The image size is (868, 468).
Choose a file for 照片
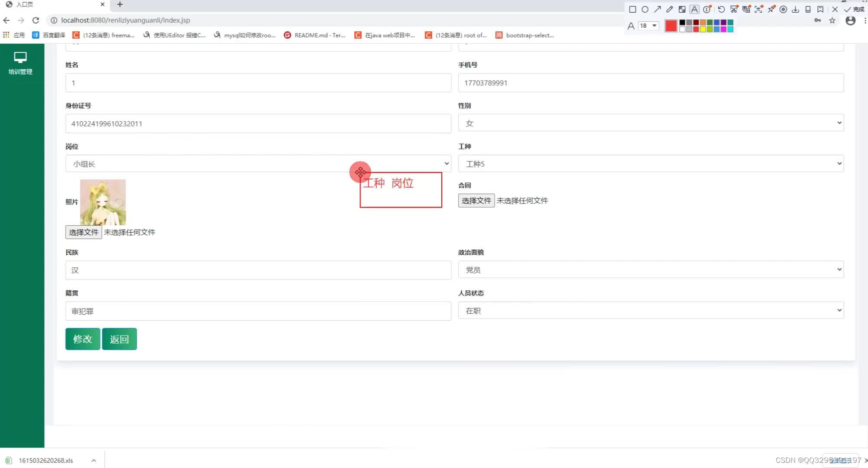[x=84, y=232]
